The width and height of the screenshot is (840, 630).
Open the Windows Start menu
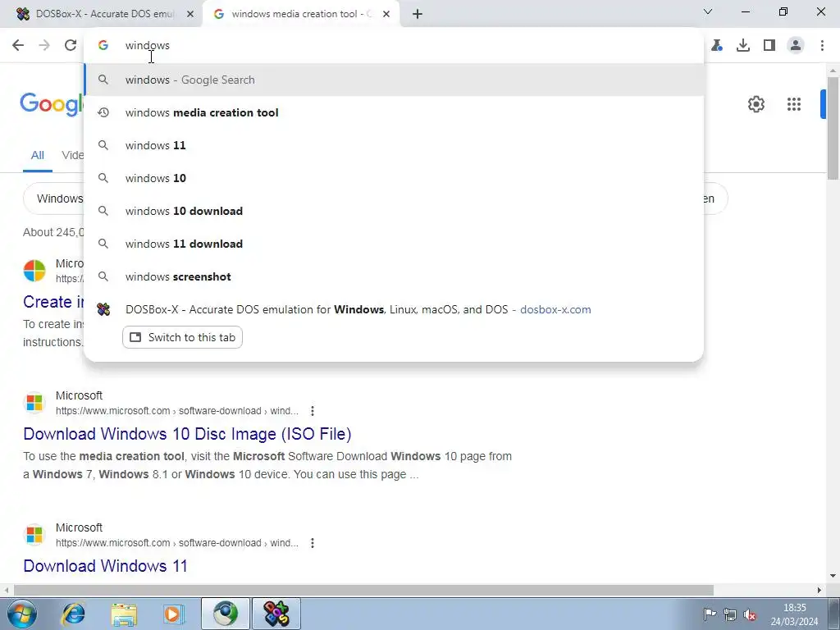(21, 614)
